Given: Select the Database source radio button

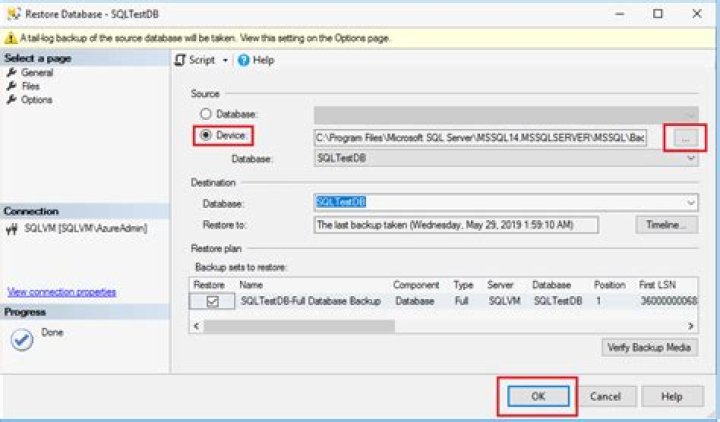Looking at the screenshot, I should pos(208,115).
